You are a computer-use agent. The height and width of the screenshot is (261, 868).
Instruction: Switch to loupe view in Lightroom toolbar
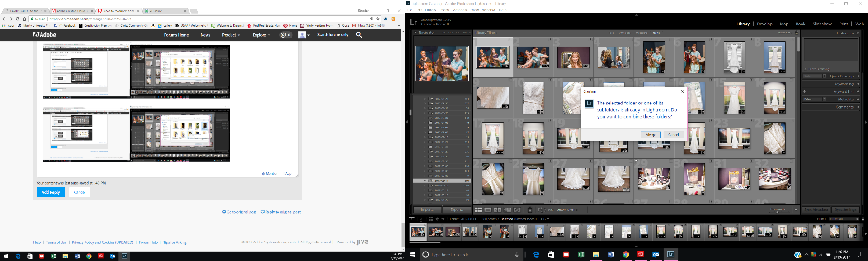488,210
